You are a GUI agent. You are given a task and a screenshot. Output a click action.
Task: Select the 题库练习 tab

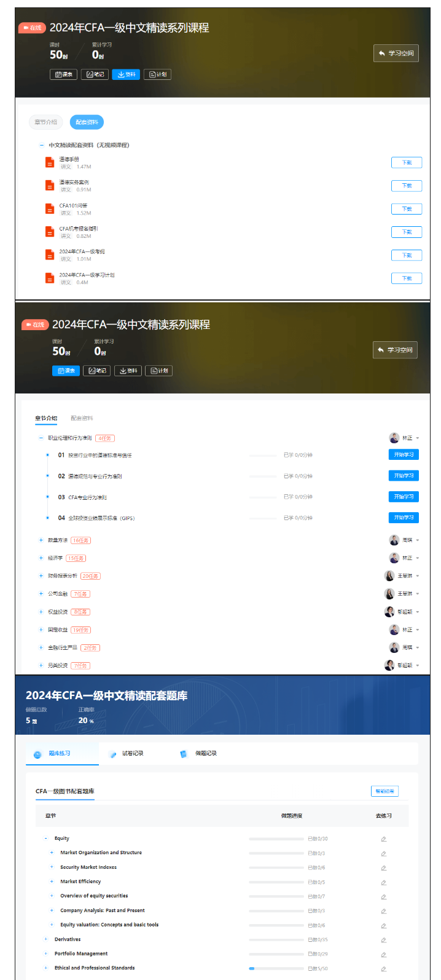pos(62,754)
